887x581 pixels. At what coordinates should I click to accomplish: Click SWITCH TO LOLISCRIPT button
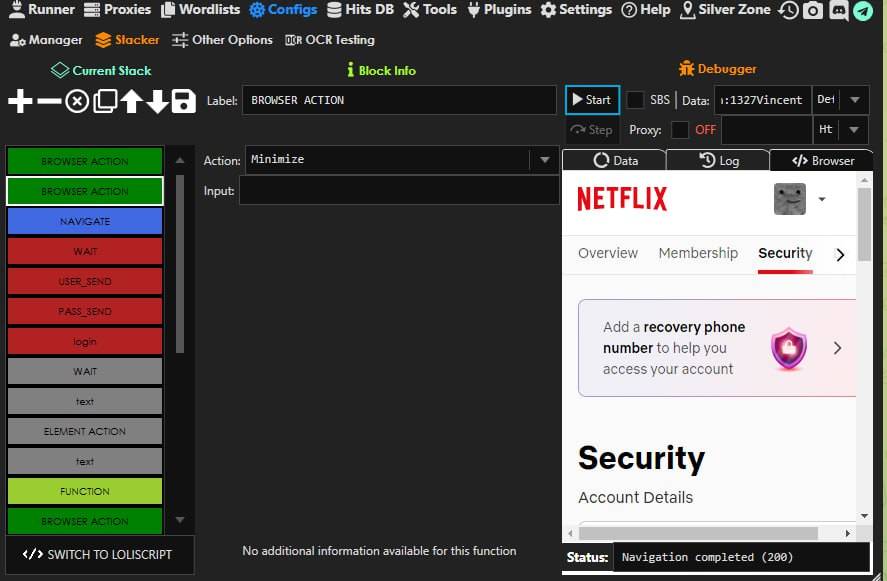98,554
